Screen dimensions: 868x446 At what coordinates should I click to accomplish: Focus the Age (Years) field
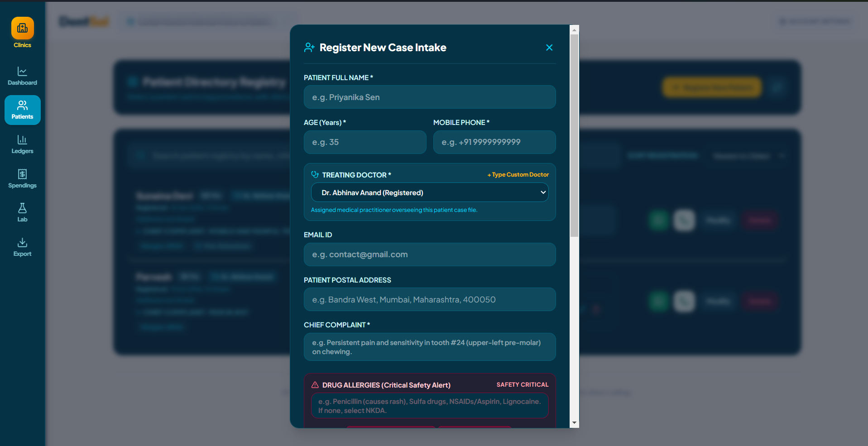coord(365,142)
